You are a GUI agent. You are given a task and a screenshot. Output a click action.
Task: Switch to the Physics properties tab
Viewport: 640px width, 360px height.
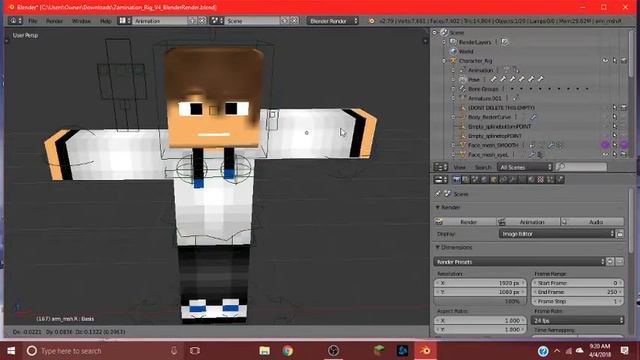[x=560, y=180]
